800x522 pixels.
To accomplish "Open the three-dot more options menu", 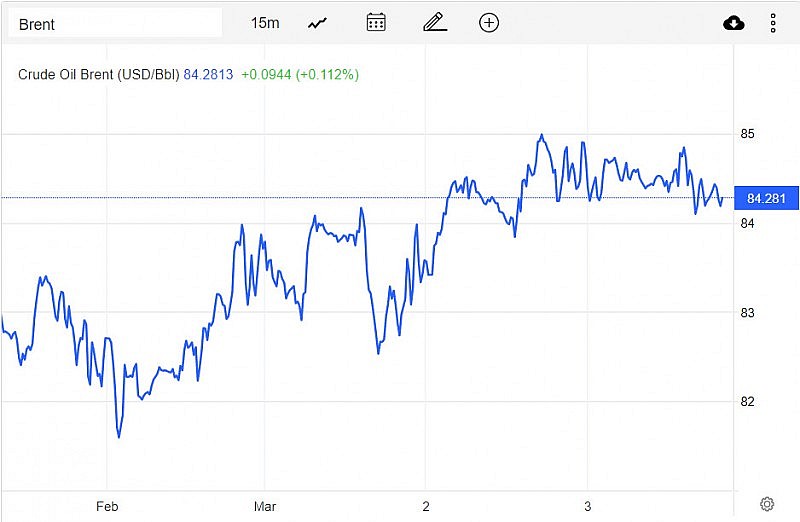I will [773, 23].
